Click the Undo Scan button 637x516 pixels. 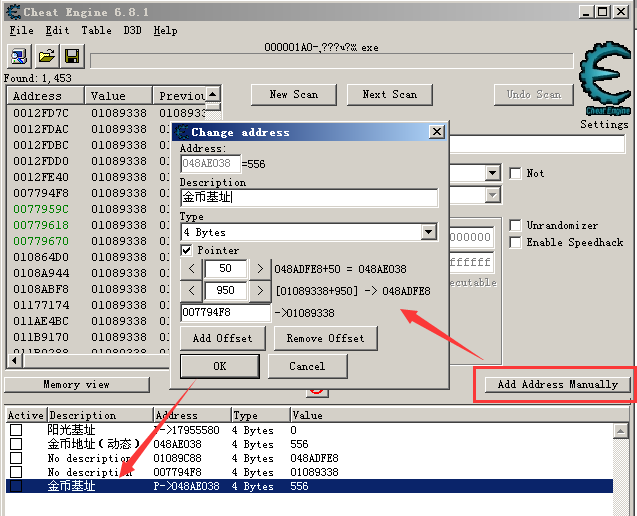tap(534, 95)
